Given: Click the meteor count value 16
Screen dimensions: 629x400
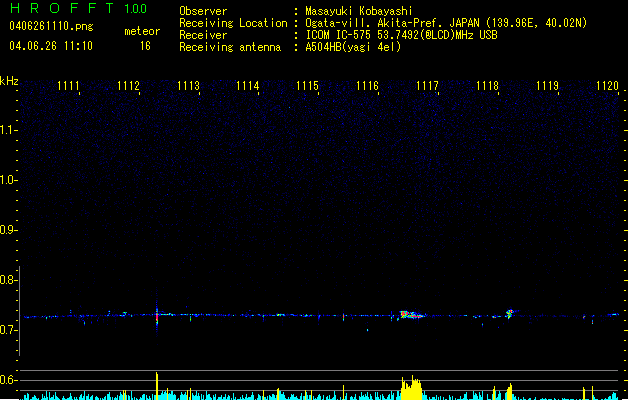Looking at the screenshot, I should pyautogui.click(x=145, y=46).
